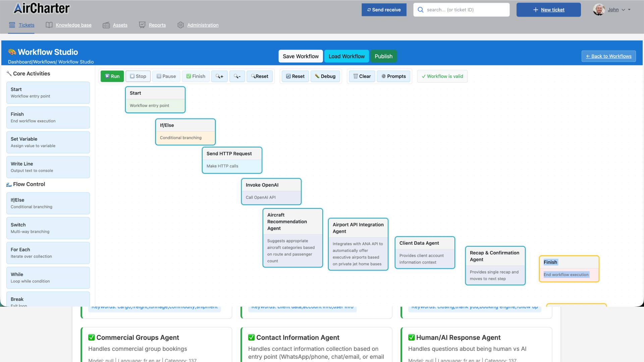Toggle the Contact Information Agent checkbox
Viewport: 644px width, 362px height.
tap(251, 338)
